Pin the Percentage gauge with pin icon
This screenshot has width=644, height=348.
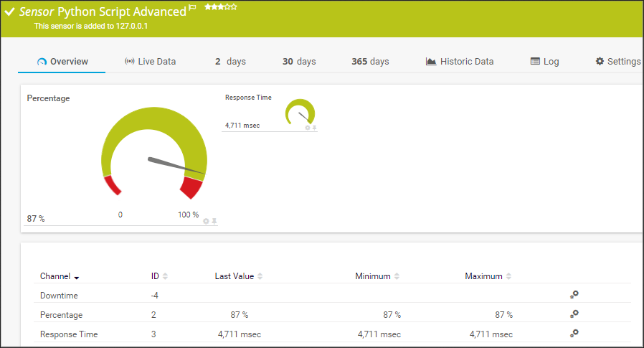pyautogui.click(x=214, y=221)
